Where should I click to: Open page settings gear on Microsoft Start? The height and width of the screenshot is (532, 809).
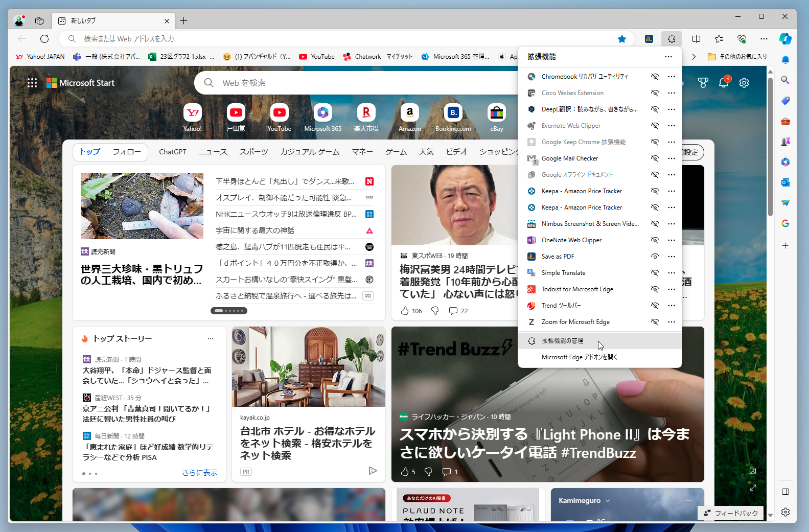coord(744,83)
